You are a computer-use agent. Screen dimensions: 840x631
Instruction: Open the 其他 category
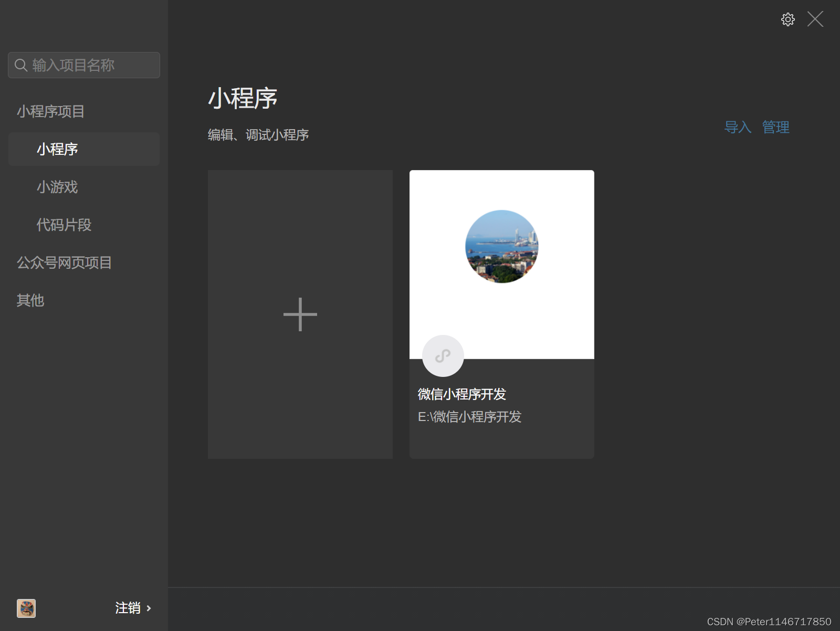click(30, 300)
